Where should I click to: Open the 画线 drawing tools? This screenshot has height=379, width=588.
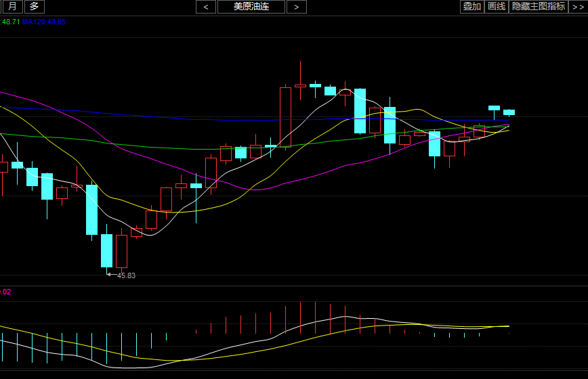[497, 7]
